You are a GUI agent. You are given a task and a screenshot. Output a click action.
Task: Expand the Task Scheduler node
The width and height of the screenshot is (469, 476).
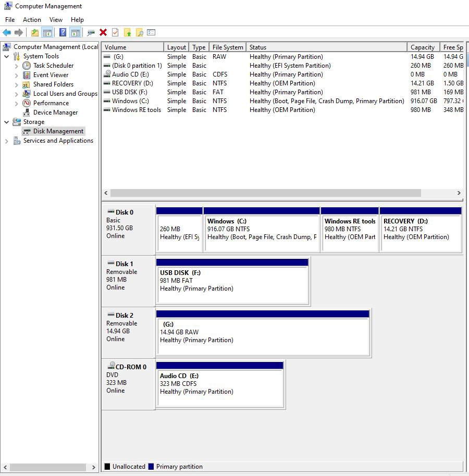(x=16, y=66)
